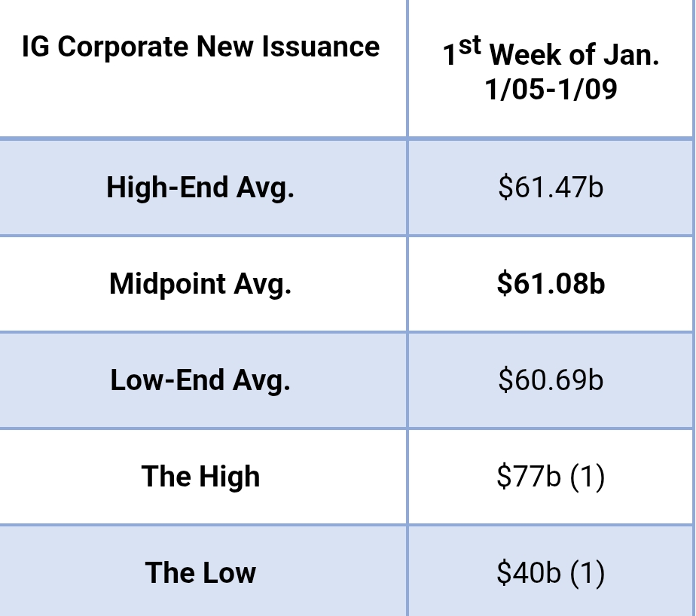Select The Low row label
Image resolution: width=696 pixels, height=616 pixels.
tap(200, 573)
